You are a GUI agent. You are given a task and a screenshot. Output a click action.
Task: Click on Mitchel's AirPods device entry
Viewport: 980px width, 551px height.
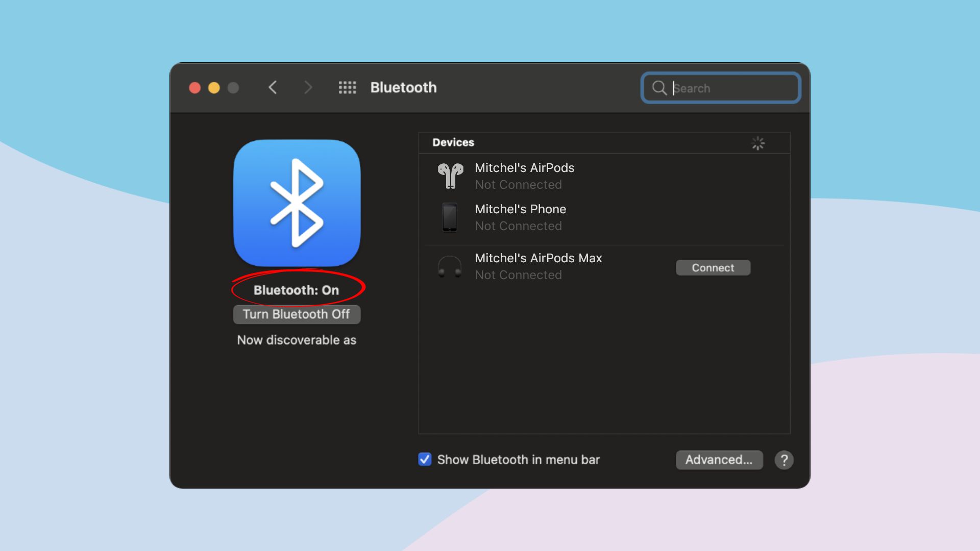[x=524, y=175]
